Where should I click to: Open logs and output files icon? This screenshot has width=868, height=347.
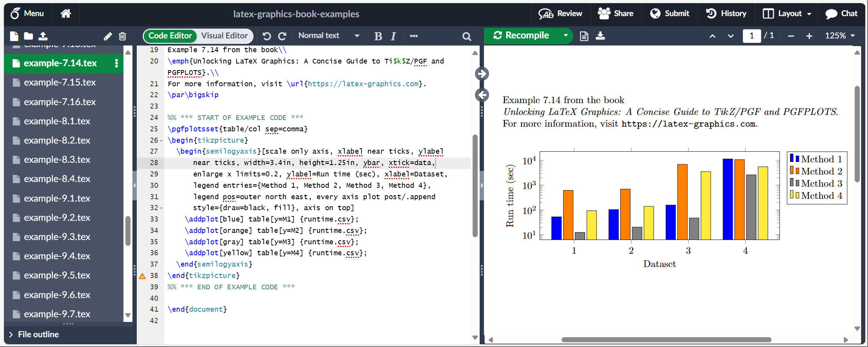[x=584, y=36]
